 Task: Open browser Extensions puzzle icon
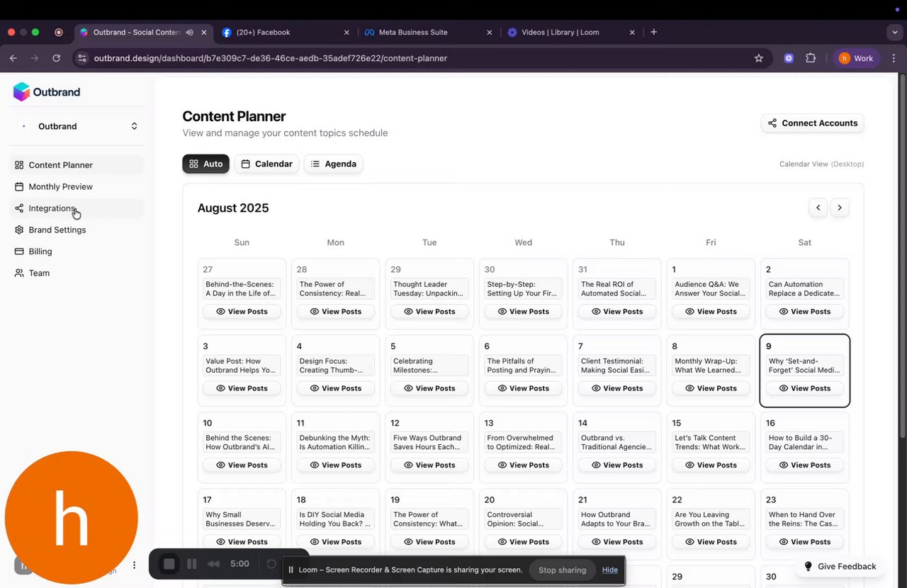(811, 58)
